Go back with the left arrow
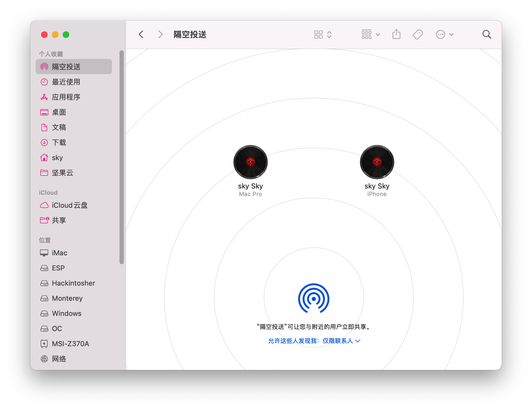Screen dimensions: 532x410 tap(141, 34)
